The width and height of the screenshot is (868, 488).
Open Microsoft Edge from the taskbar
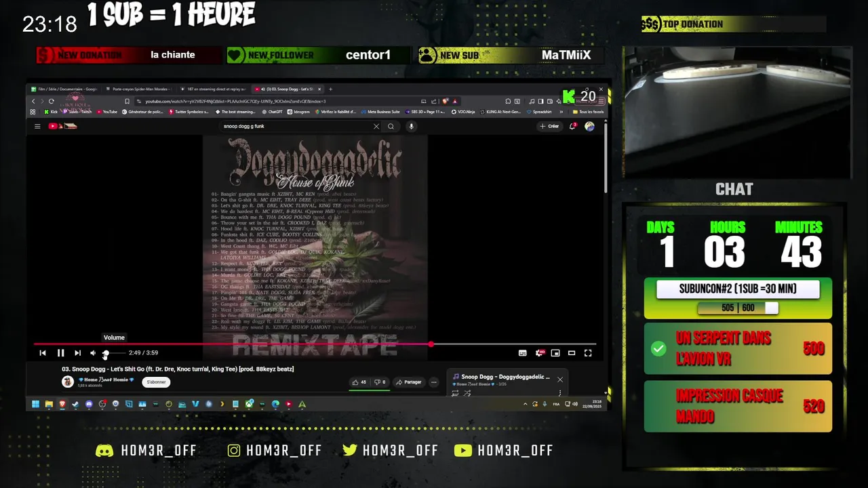[275, 404]
